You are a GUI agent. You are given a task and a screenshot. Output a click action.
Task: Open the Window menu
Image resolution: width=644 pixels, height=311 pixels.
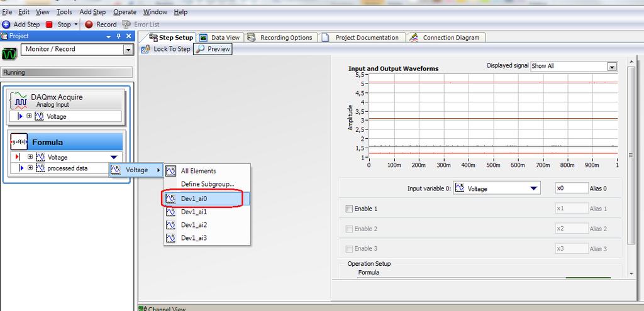pos(155,13)
